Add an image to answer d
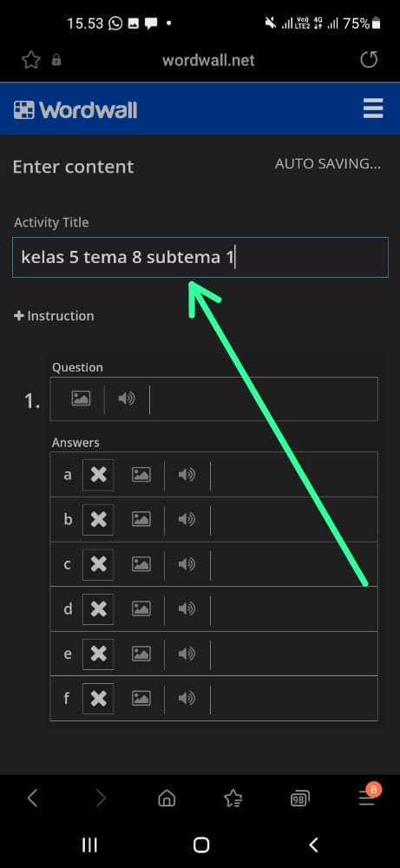The image size is (400, 868). pos(141,609)
